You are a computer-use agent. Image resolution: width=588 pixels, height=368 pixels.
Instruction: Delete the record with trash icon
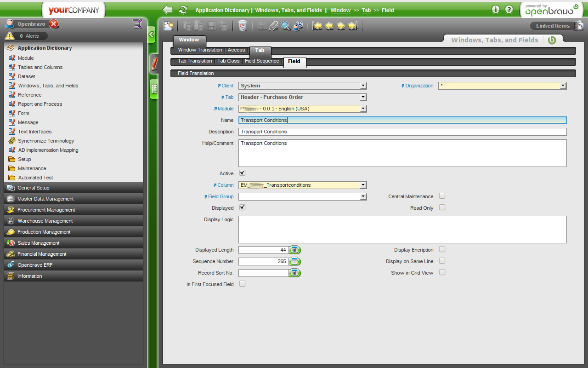click(243, 26)
